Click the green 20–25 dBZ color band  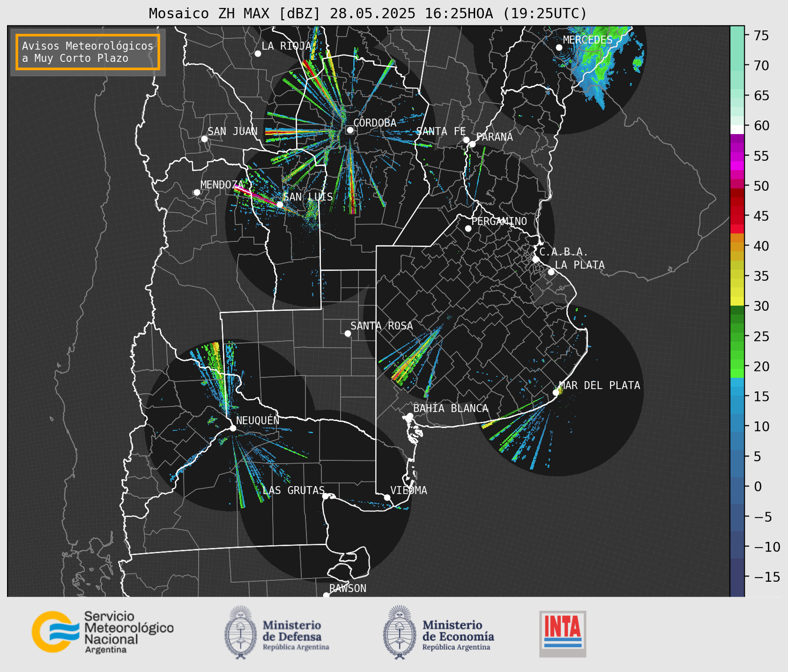coord(737,351)
